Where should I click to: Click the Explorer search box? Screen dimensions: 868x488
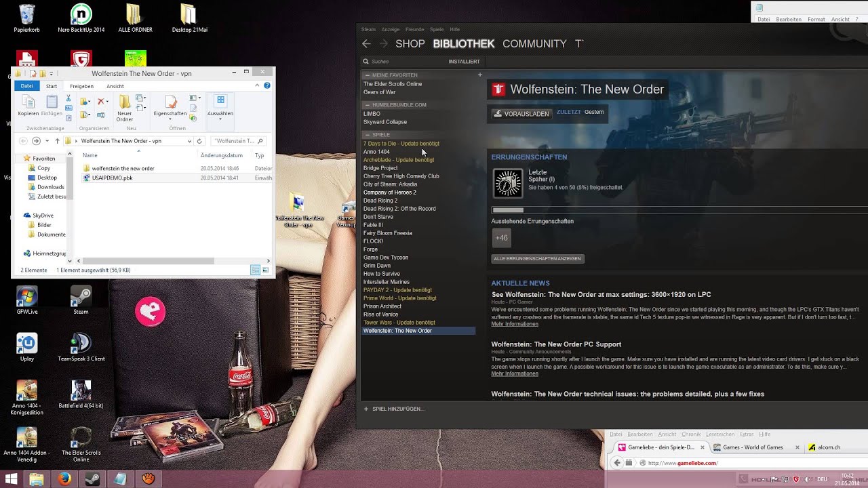pos(237,141)
